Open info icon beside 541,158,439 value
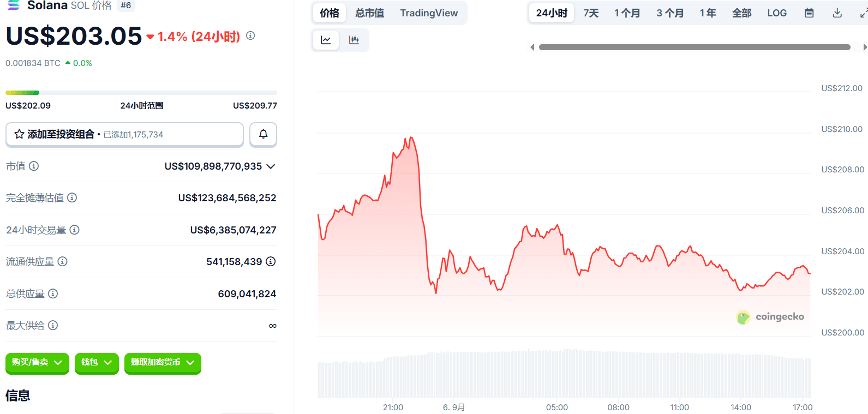 [271, 261]
